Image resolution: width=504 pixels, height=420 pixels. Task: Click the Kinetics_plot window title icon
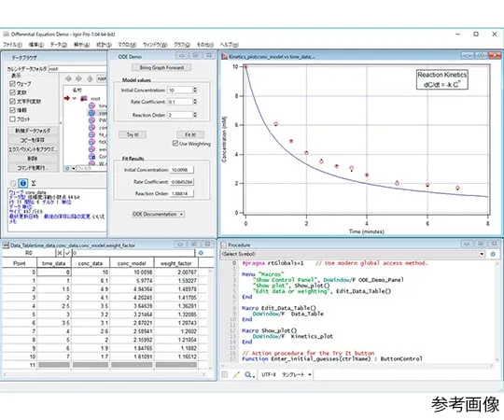coord(224,57)
